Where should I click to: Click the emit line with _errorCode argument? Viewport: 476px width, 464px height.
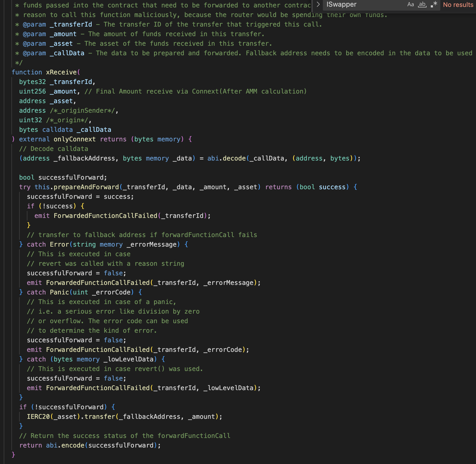pos(138,350)
